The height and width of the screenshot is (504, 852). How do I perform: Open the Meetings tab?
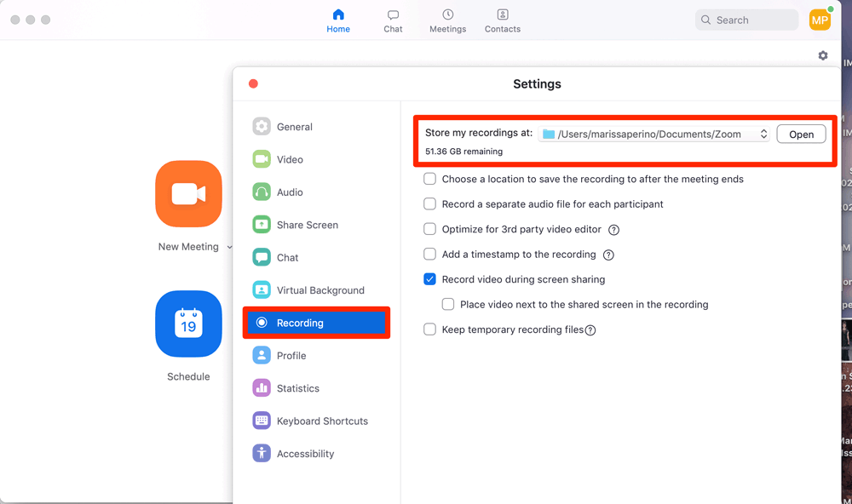[448, 21]
